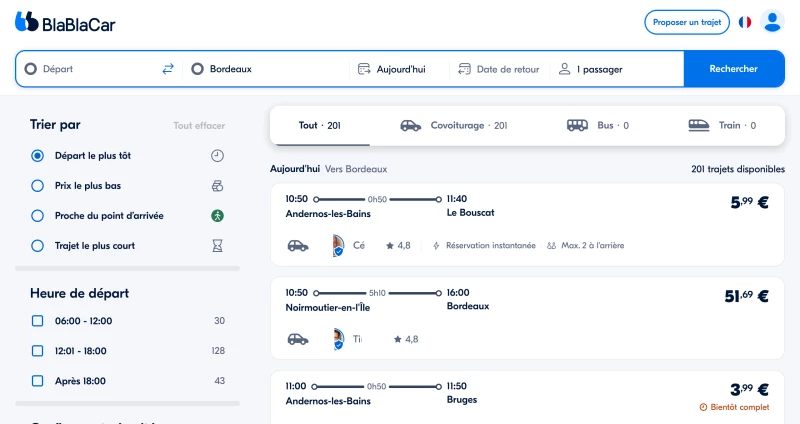Open the Aujourd'hui date picker
800x424 pixels.
(x=399, y=69)
